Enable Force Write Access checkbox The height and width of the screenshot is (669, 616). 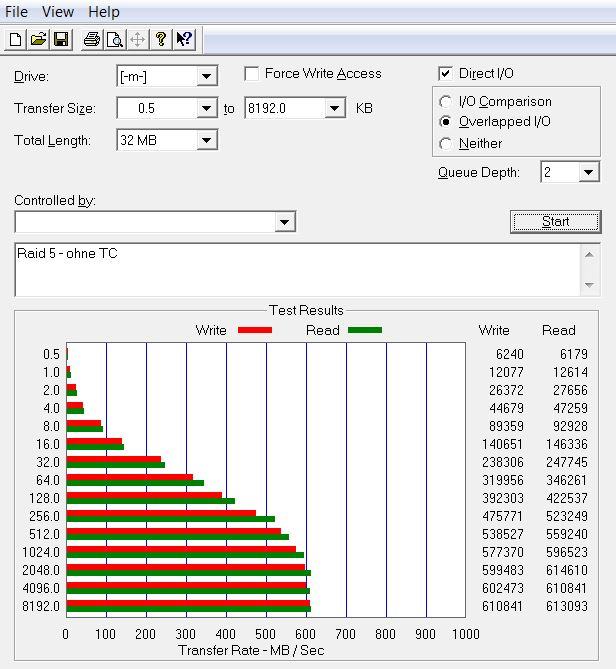pyautogui.click(x=252, y=74)
